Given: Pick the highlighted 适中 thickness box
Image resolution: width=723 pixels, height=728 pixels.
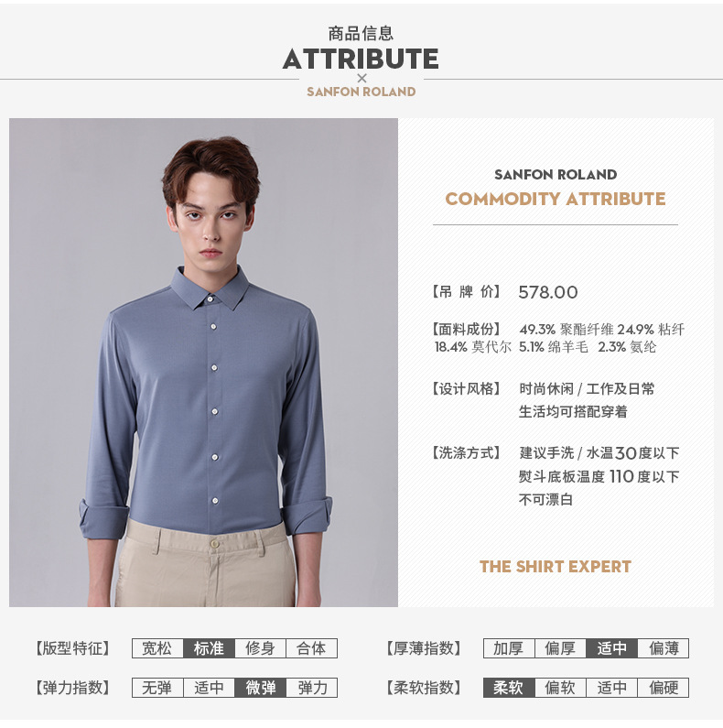Looking at the screenshot, I should 611,648.
